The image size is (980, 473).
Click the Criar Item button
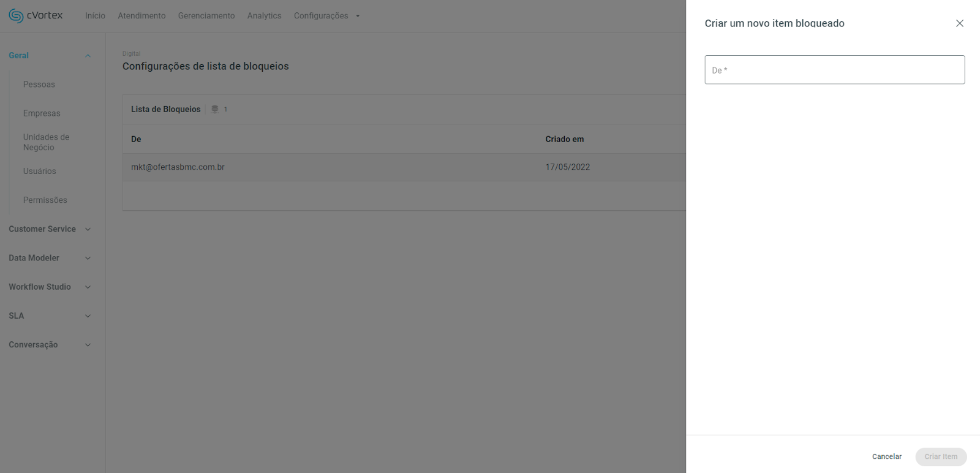pos(940,456)
